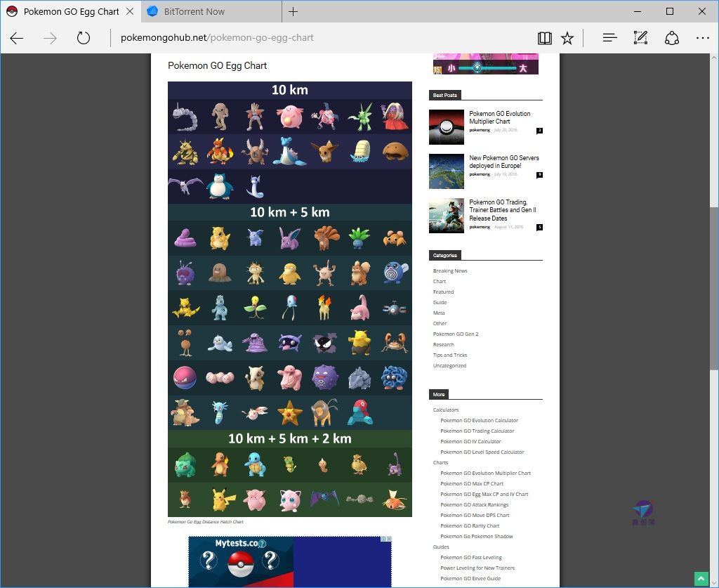Open Power Leveling for New Trainers guide
719x588 pixels.
click(477, 568)
